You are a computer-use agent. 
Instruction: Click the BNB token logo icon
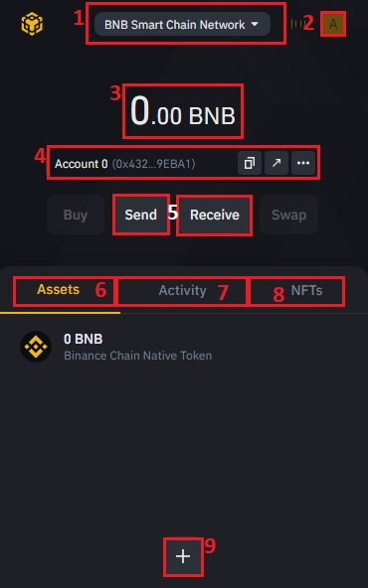36,347
